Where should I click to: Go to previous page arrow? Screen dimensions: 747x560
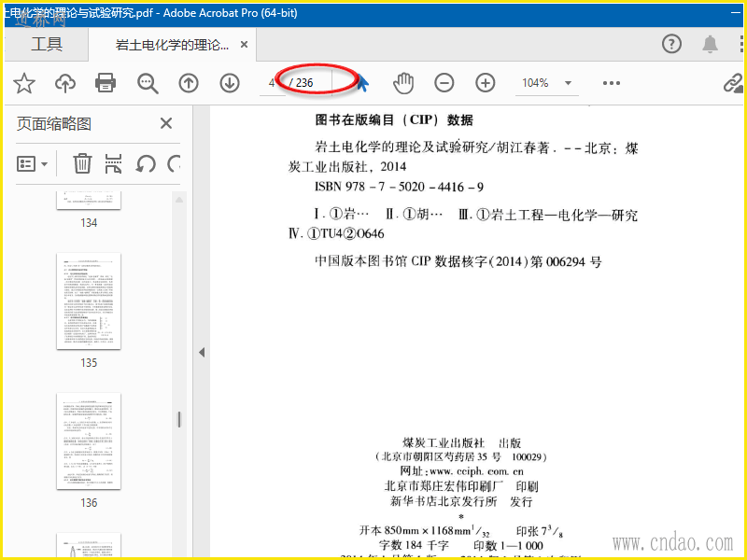(189, 83)
